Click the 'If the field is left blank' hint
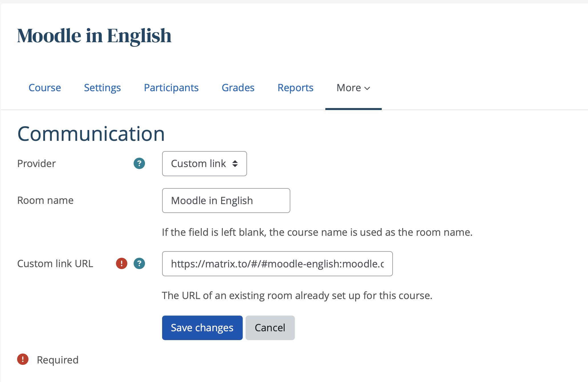Viewport: 588px width, 382px height. 317,232
